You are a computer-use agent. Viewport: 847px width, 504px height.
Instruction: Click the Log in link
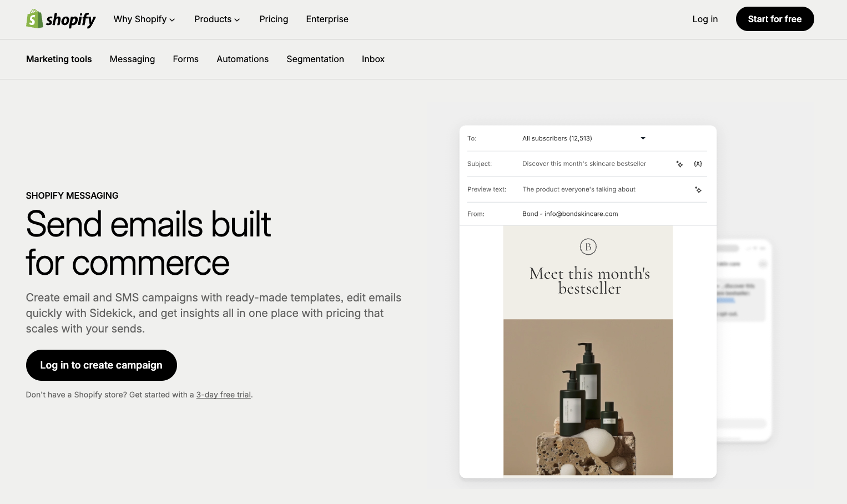point(705,19)
